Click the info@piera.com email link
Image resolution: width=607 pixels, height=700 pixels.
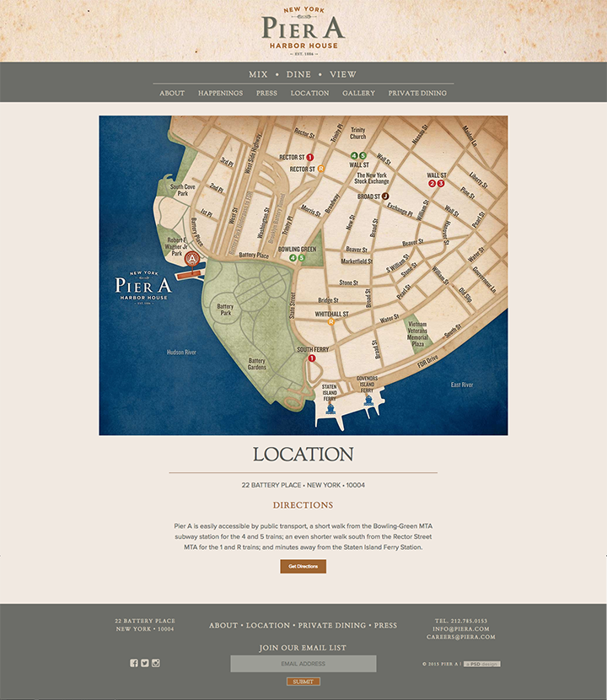460,628
